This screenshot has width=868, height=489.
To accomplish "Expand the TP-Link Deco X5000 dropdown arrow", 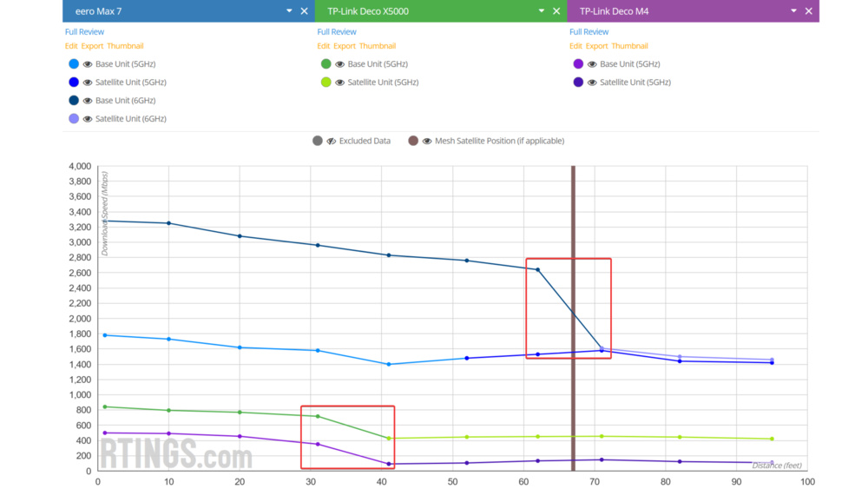I will coord(542,11).
